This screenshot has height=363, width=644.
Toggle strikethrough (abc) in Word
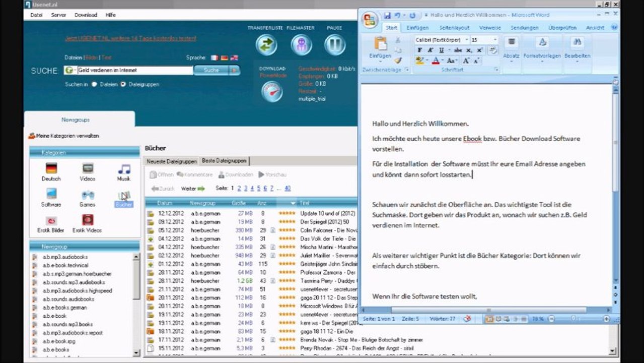pos(458,50)
